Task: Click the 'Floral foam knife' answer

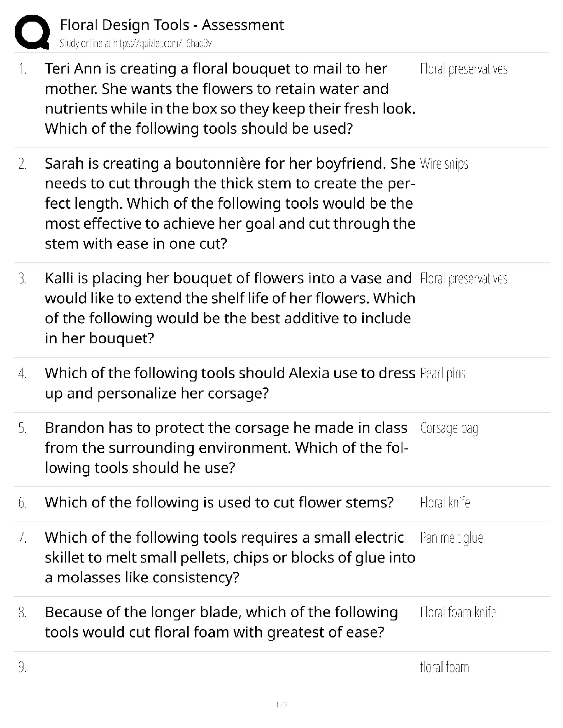Action: [x=458, y=612]
